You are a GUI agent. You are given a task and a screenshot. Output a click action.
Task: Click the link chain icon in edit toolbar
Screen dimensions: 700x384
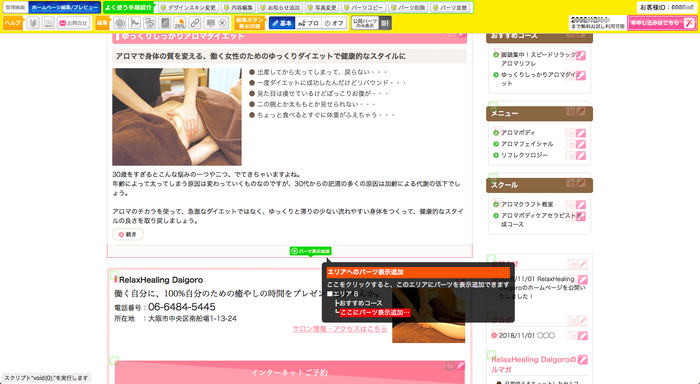[195, 23]
